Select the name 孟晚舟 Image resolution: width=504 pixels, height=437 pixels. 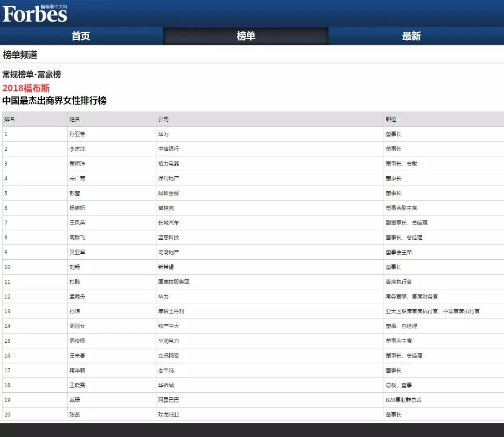click(77, 297)
